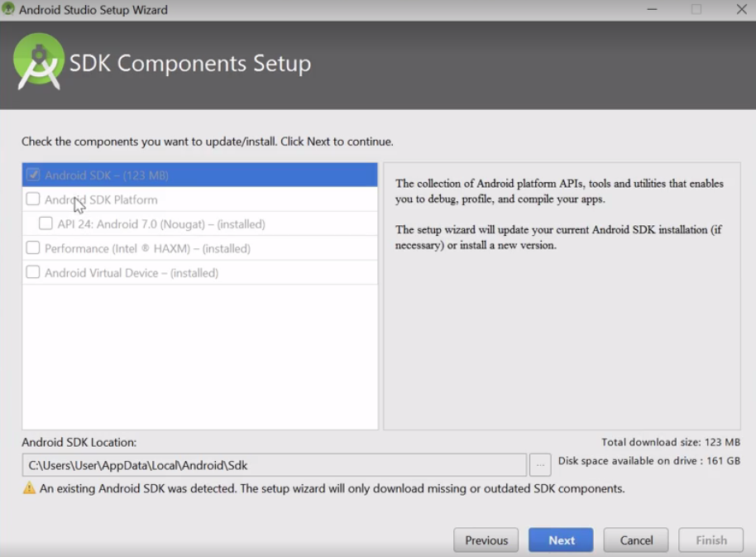Minimize the Setup Wizard window
Screen dimensions: 756x557
[652, 9]
